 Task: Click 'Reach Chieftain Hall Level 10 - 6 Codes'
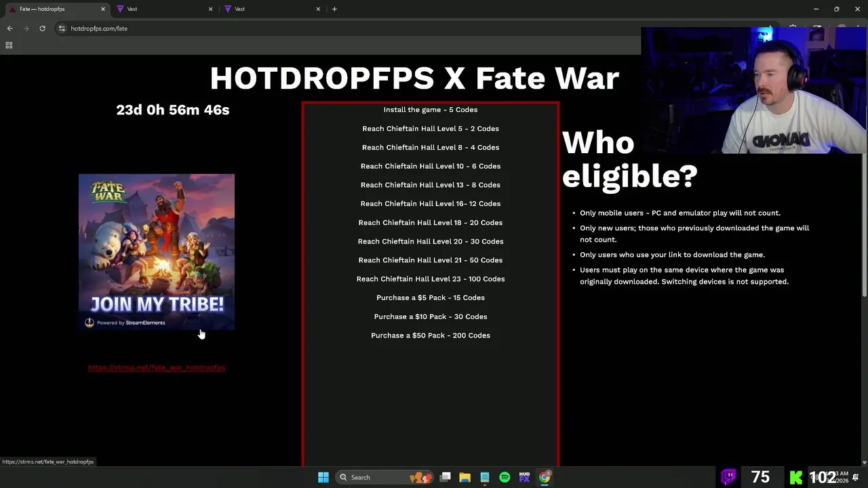point(431,166)
